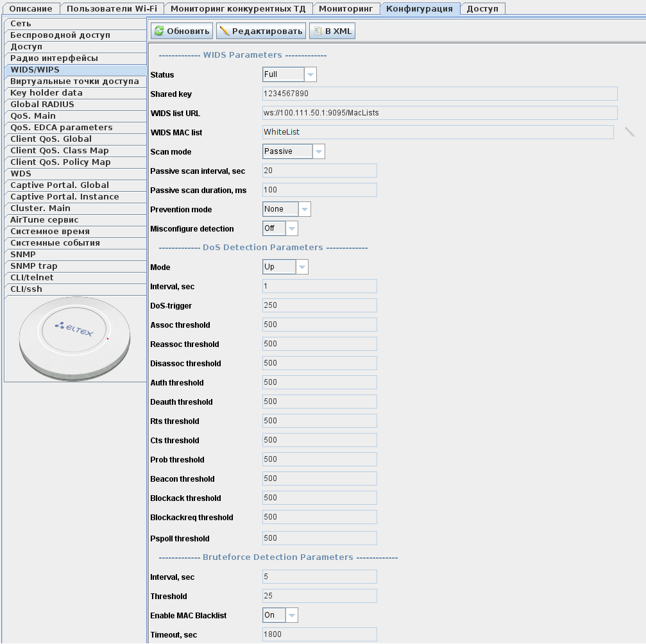646x644 pixels.
Task: Open the Prevention mode dropdown
Action: (287, 209)
